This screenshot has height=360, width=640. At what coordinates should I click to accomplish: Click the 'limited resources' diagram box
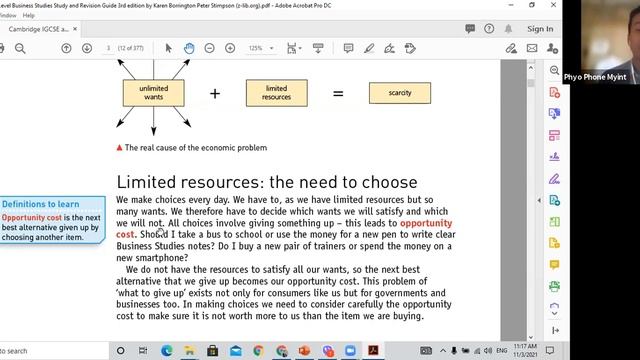(277, 93)
